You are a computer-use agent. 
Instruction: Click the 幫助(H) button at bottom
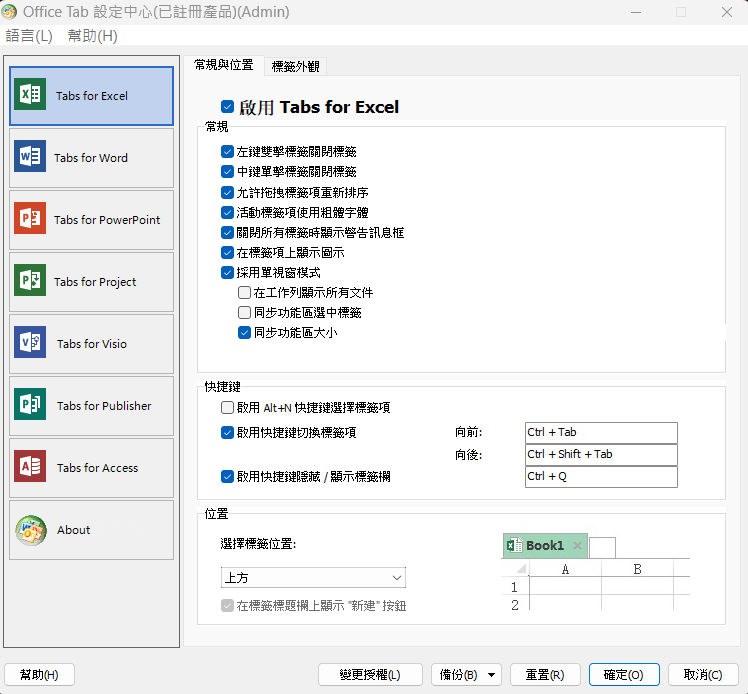pos(39,675)
